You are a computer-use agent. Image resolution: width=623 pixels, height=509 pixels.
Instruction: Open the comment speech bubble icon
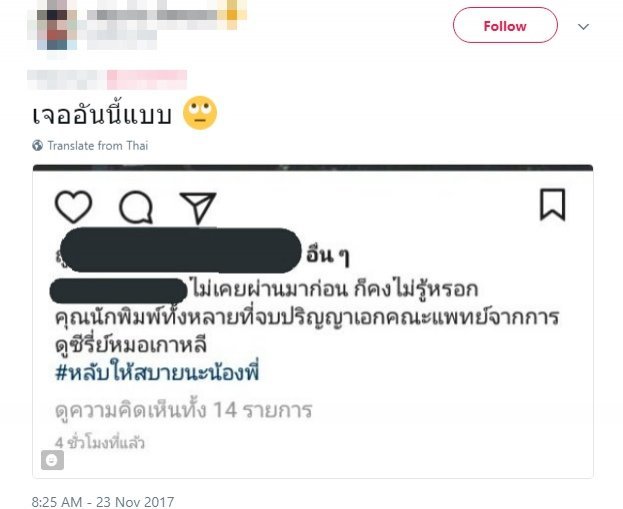pyautogui.click(x=136, y=207)
